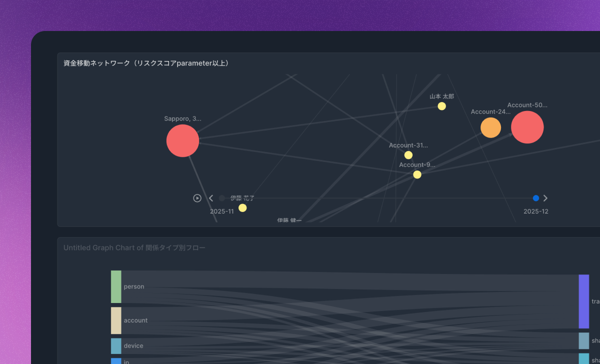The image size is (600, 364).
Task: Click the account node in the flow diagram
Action: (x=115, y=320)
